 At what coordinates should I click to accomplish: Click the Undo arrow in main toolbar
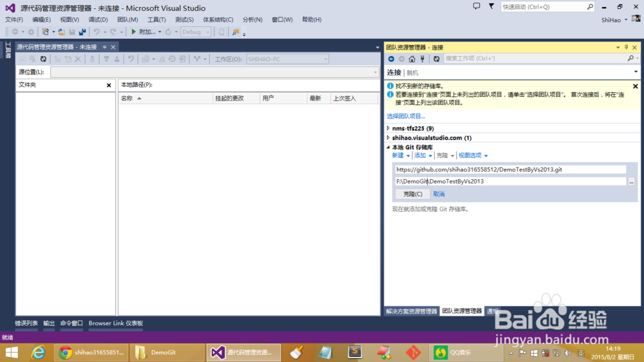97,32
